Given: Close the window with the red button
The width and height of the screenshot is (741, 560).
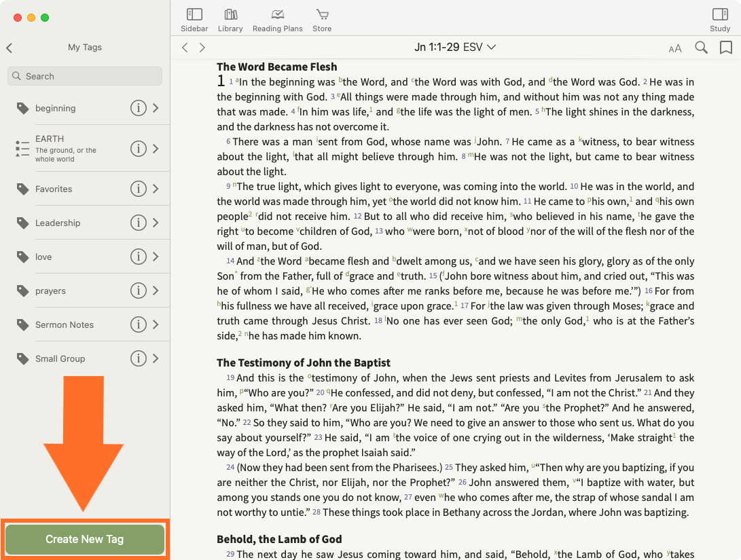Looking at the screenshot, I should click(18, 18).
